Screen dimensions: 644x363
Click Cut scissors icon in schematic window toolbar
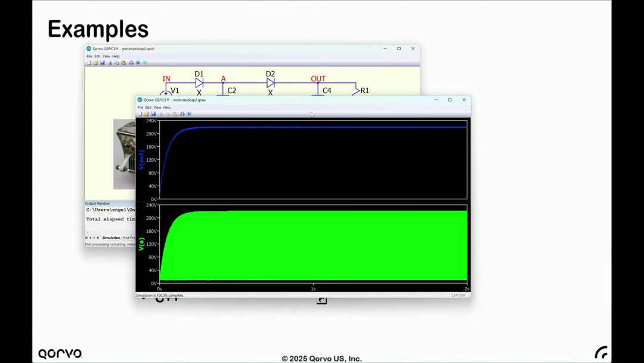[x=110, y=63]
